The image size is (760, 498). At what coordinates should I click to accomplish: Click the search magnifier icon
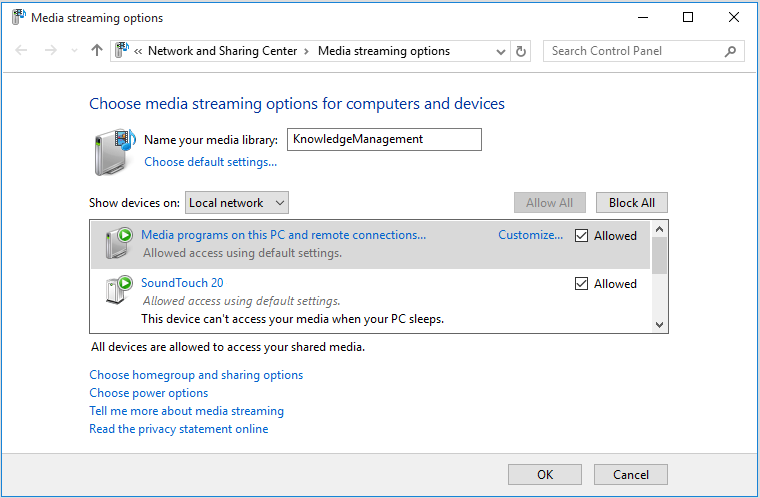click(731, 51)
